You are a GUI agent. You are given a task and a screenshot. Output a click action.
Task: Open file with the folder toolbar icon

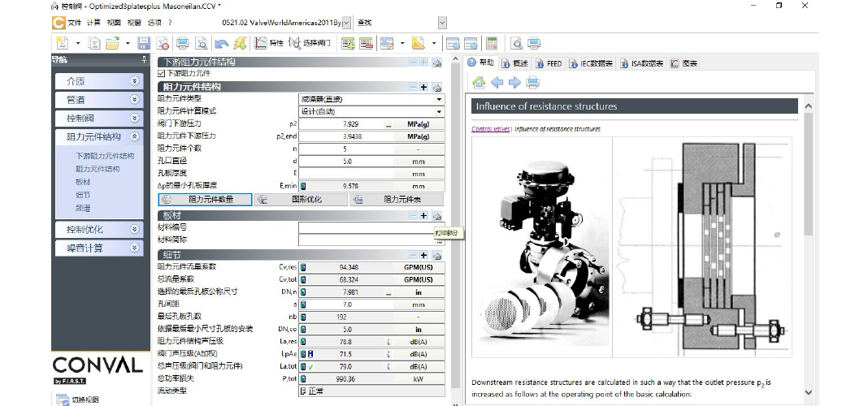[112, 43]
